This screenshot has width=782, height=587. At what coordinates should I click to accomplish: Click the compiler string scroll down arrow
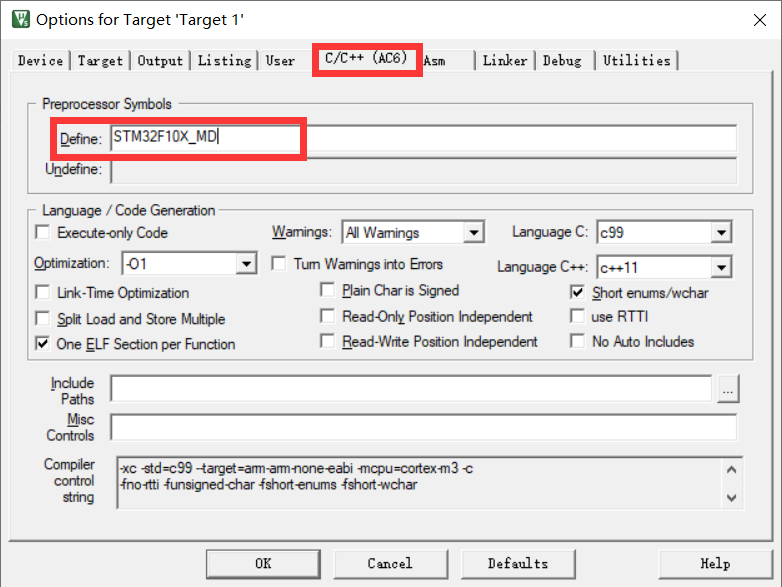(x=732, y=498)
